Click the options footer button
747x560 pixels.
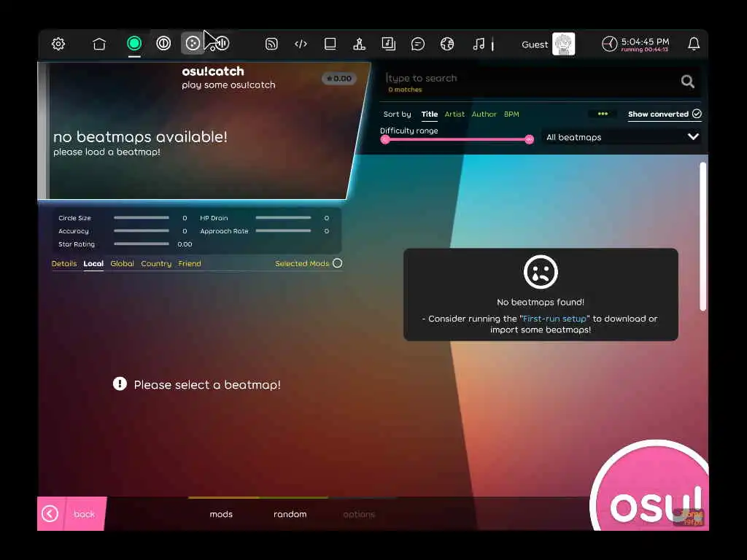(x=359, y=514)
